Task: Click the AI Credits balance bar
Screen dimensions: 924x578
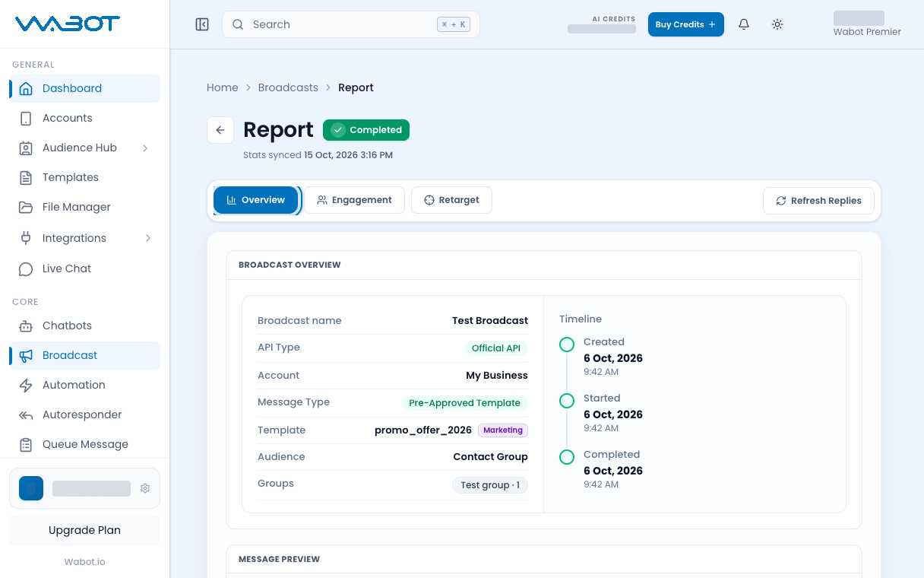Action: coord(602,29)
